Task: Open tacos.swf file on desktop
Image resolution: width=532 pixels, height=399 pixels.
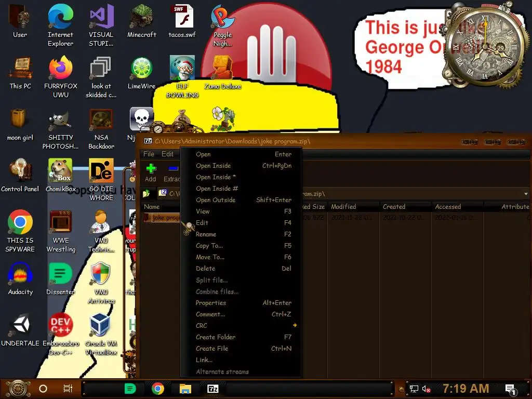Action: (182, 22)
